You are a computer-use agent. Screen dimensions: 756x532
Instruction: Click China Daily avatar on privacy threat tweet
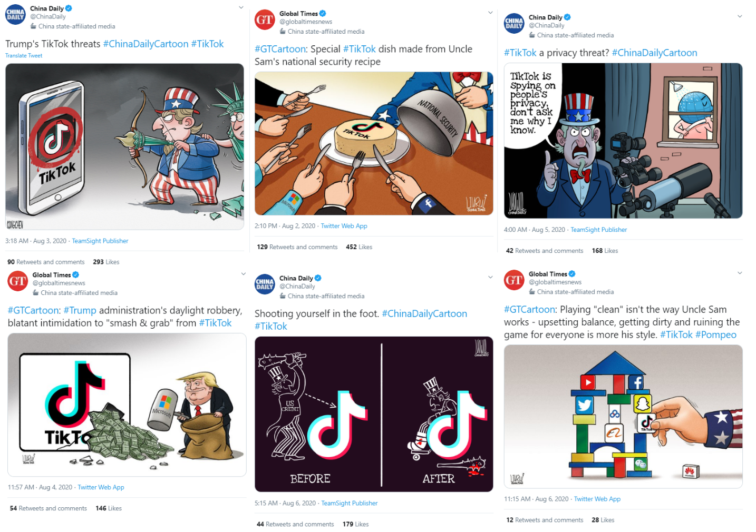[514, 24]
